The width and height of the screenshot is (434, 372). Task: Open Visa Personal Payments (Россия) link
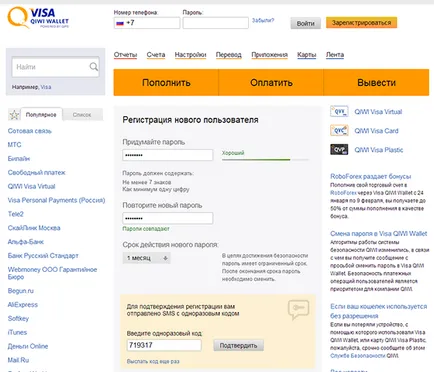56,200
